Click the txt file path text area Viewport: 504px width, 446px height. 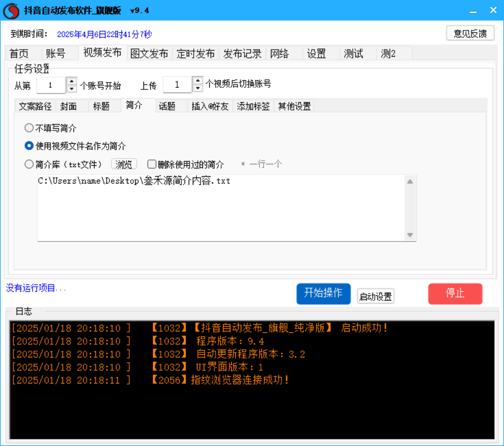click(221, 208)
